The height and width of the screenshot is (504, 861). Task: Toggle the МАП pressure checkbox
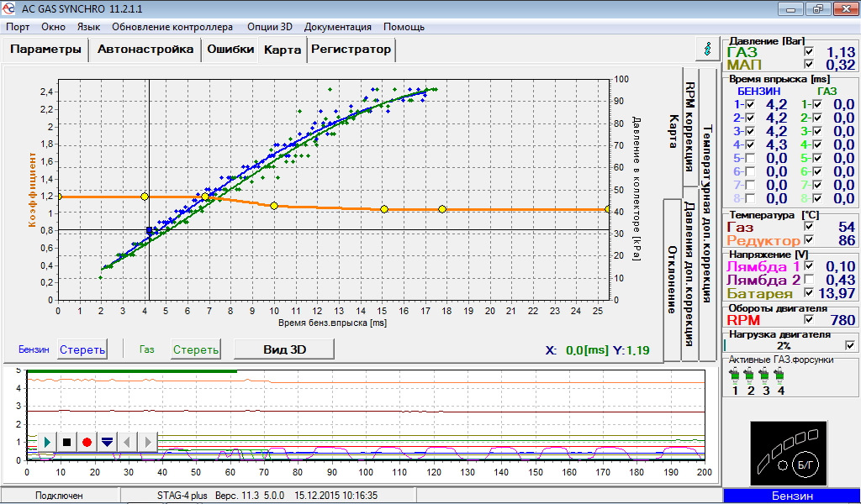[x=808, y=64]
